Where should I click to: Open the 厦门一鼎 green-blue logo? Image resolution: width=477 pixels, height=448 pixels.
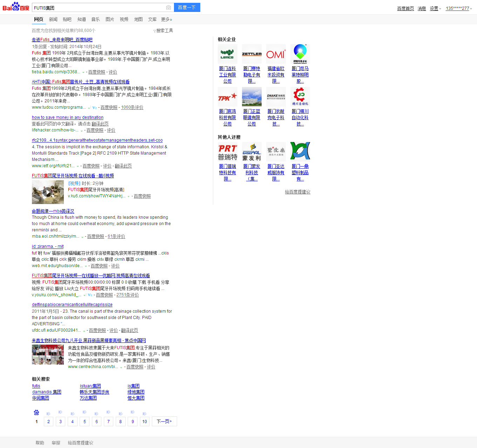300,152
